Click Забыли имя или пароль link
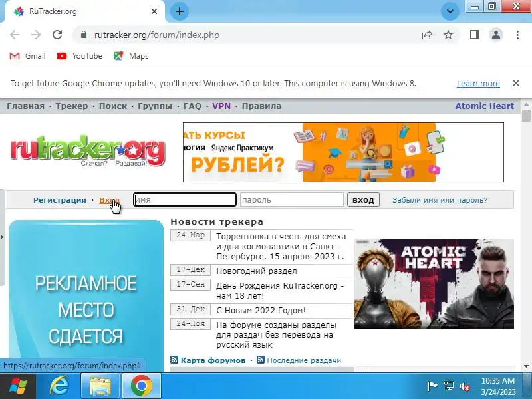Image resolution: width=532 pixels, height=399 pixels. (440, 200)
